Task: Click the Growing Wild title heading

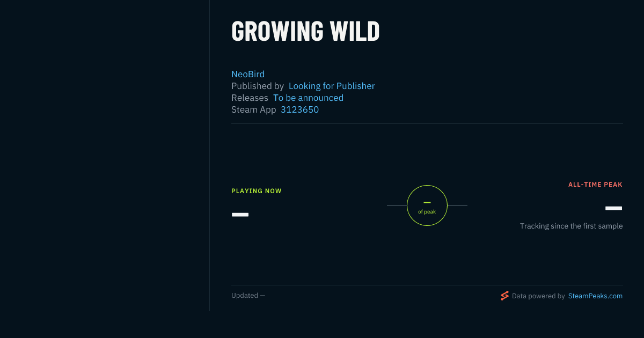Action: pos(305,32)
